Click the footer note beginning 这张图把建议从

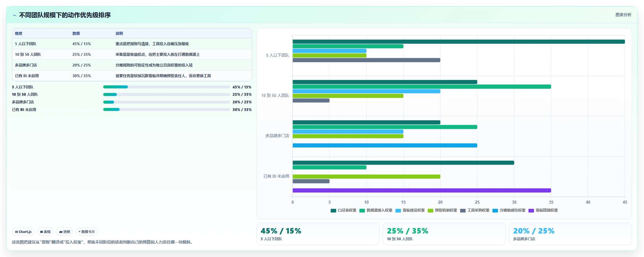(x=102, y=242)
